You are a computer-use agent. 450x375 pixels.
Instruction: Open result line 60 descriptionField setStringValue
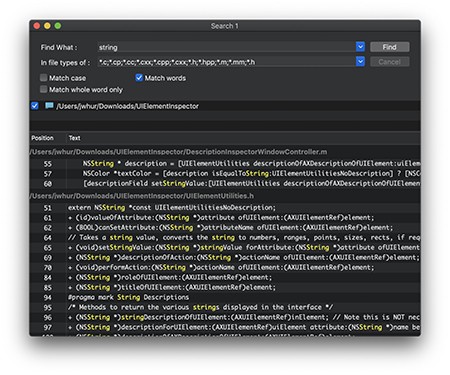click(x=225, y=184)
